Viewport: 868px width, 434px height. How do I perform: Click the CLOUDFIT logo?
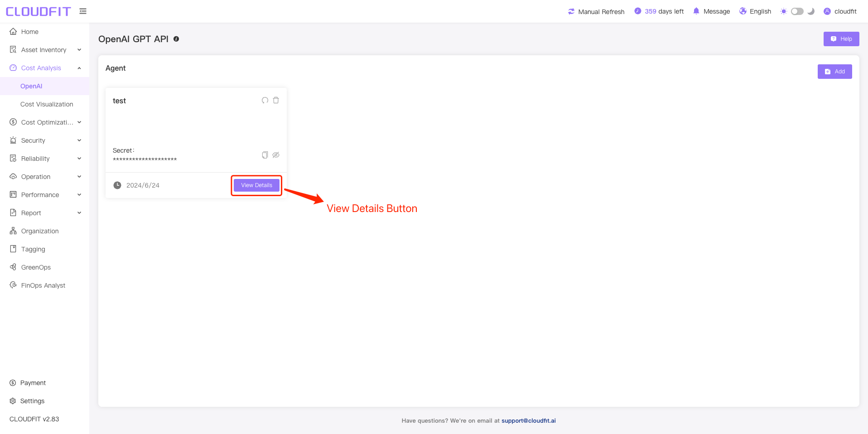(x=39, y=11)
